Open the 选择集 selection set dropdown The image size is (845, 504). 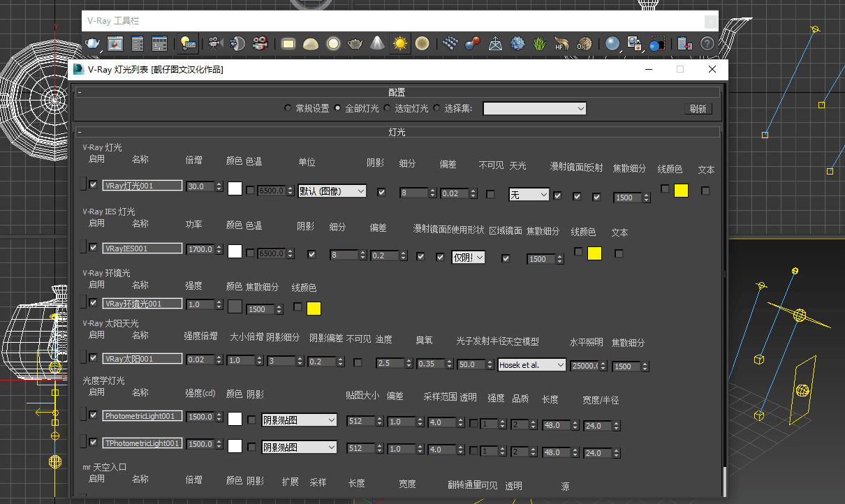click(x=535, y=108)
